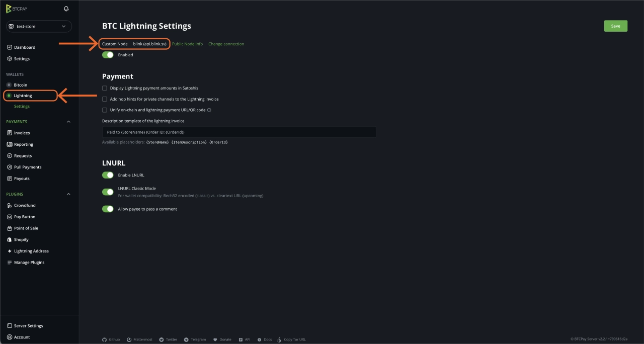Click the Save button

point(615,26)
